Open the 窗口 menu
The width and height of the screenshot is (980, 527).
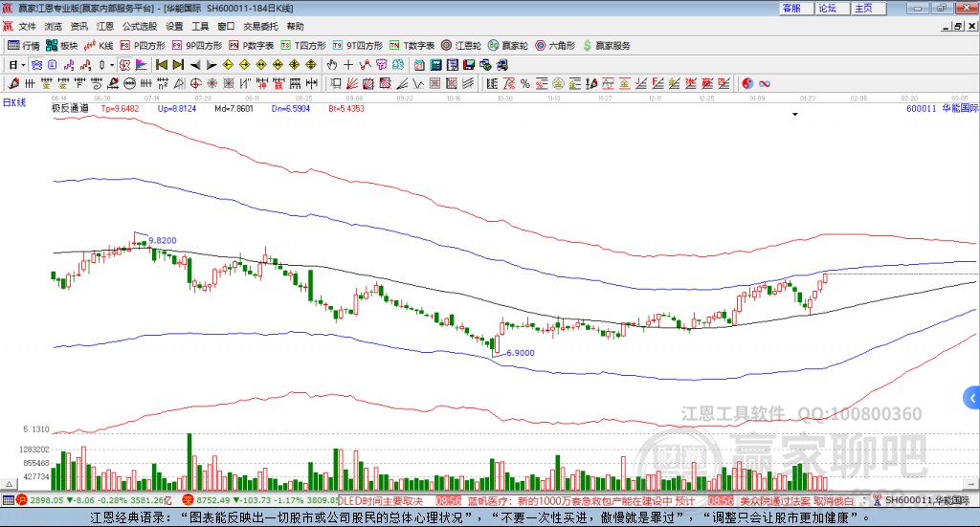coord(226,26)
